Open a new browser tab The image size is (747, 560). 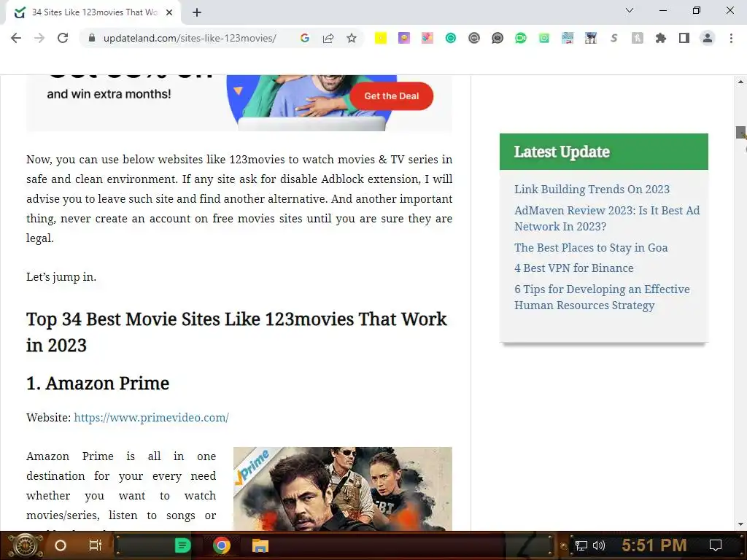tap(197, 12)
